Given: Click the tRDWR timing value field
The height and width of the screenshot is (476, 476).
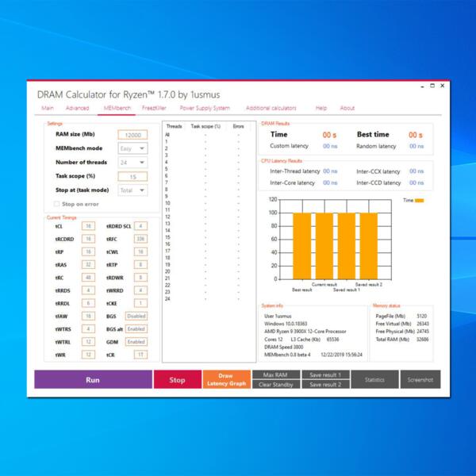Looking at the screenshot, I should [140, 278].
